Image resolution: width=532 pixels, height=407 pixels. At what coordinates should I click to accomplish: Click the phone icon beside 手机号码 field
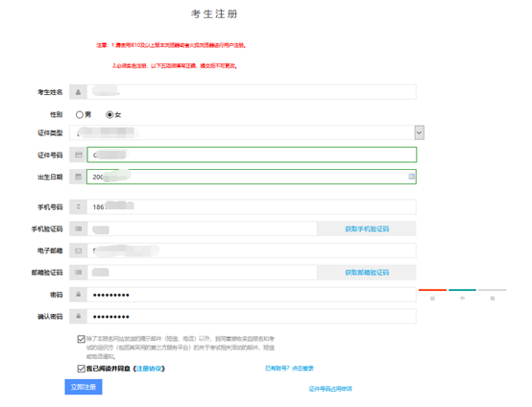[79, 206]
